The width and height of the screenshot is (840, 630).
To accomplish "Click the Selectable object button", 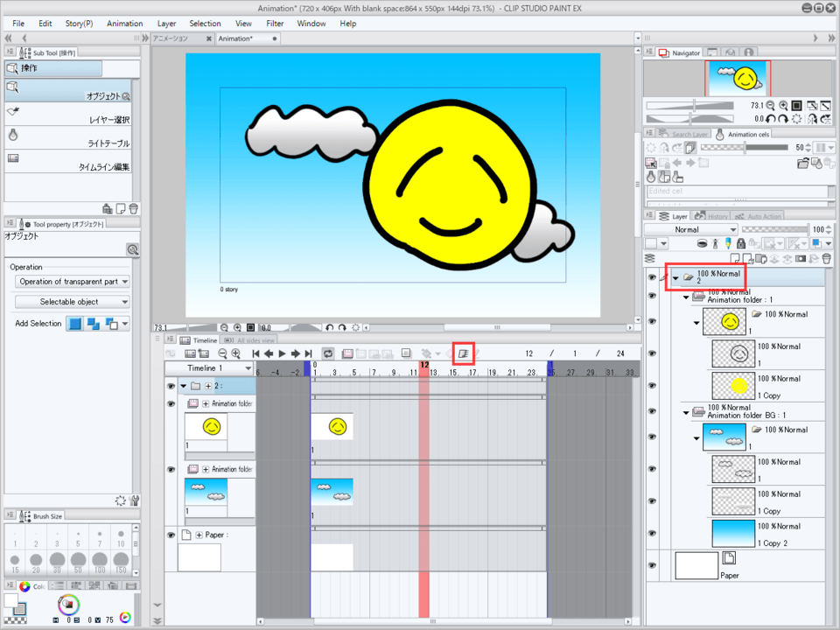I will 72,302.
